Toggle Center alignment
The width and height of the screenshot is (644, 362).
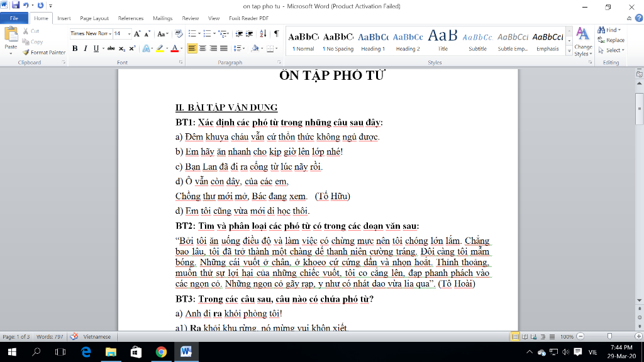[x=203, y=48]
